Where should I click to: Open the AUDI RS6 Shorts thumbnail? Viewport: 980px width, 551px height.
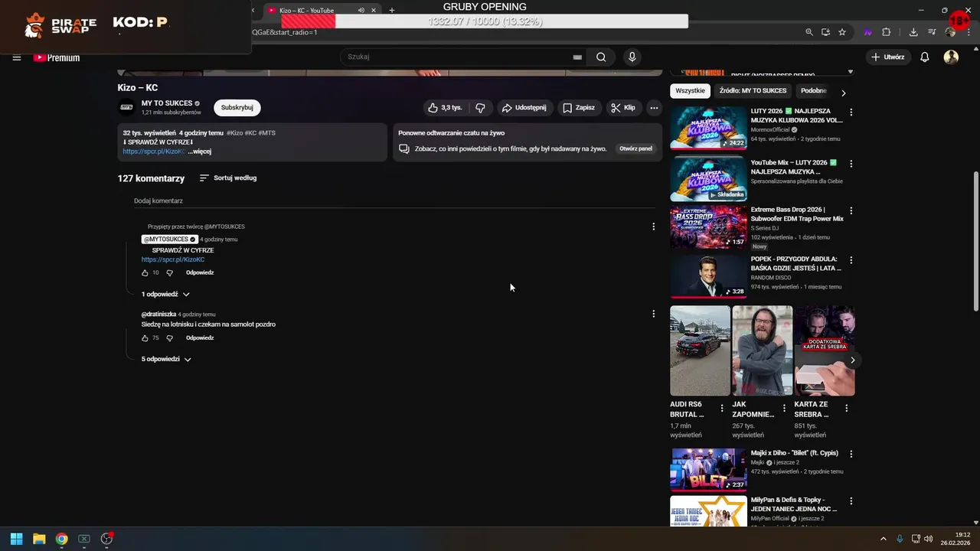700,350
